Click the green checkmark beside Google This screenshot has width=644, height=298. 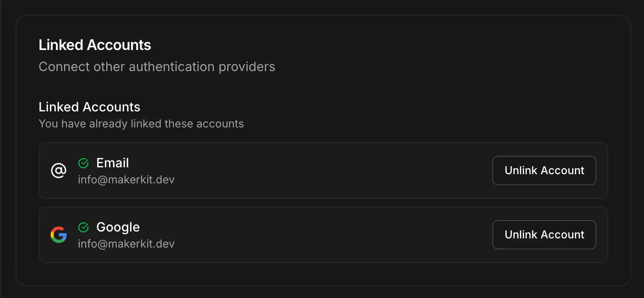(x=83, y=227)
